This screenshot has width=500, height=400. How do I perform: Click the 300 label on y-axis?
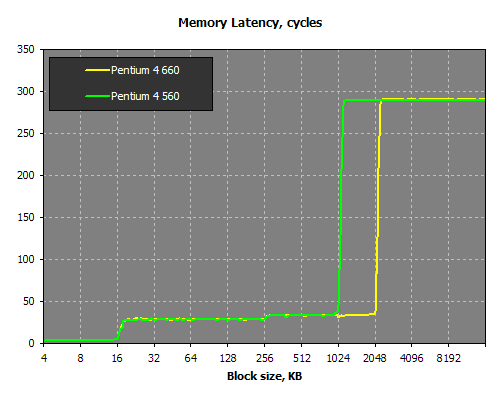tap(26, 91)
